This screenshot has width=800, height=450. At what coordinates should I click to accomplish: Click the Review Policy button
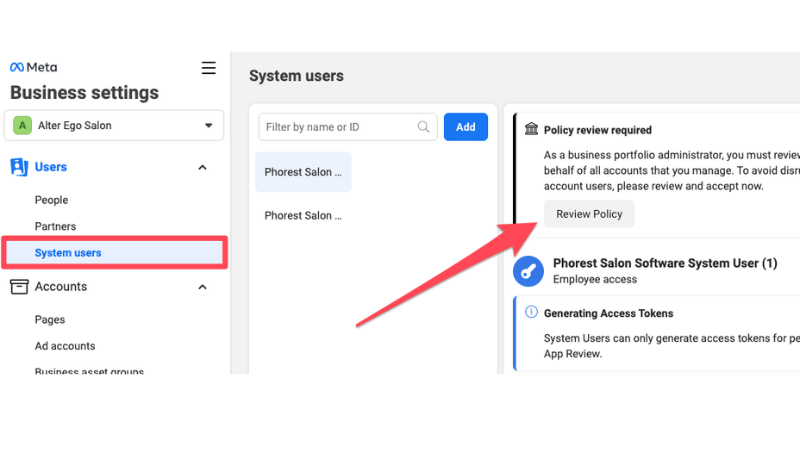[589, 214]
